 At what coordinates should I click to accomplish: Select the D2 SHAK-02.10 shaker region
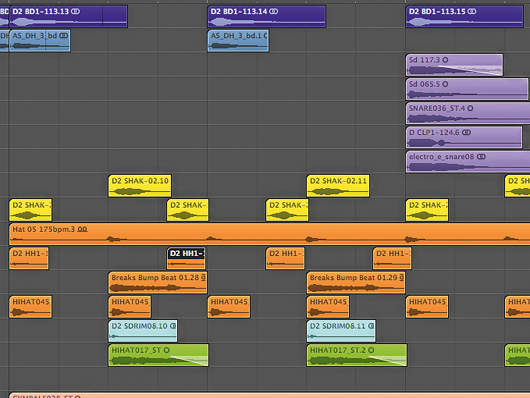point(140,186)
